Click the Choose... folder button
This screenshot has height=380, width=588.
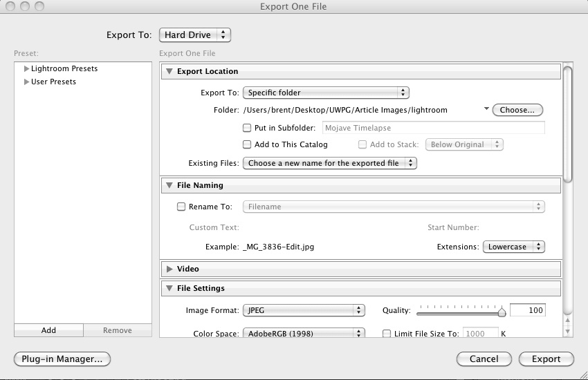[x=517, y=110]
